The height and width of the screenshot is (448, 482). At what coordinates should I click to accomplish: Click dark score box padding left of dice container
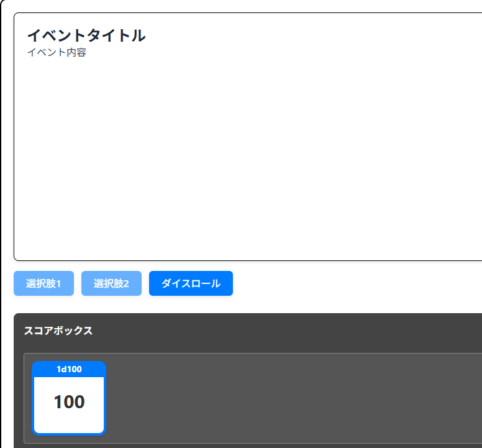[x=19, y=398]
